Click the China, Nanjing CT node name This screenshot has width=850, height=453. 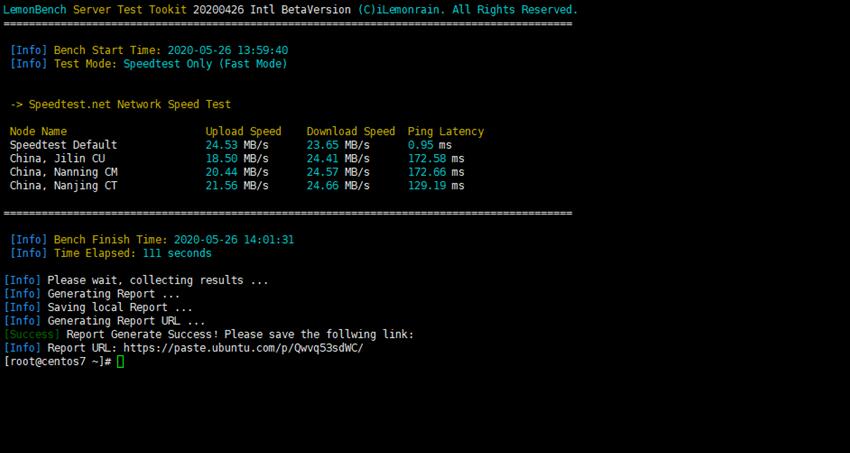[63, 185]
